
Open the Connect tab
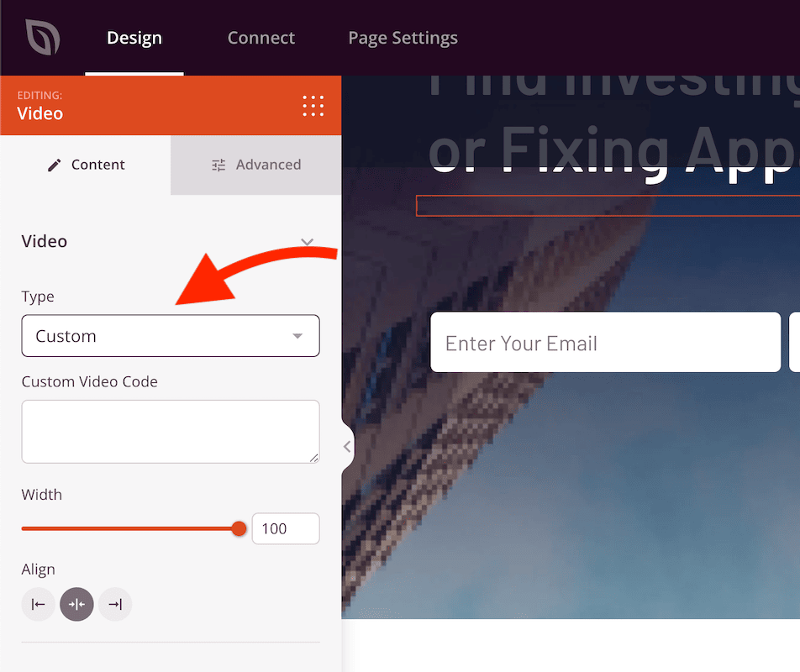coord(261,38)
